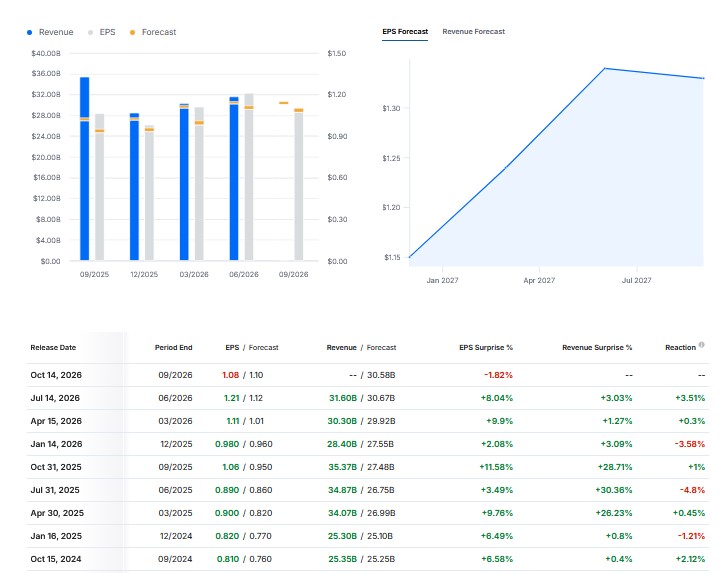Screen dimensions: 726x573
Task: Click the 31.60B revenue figure
Action: coord(343,398)
